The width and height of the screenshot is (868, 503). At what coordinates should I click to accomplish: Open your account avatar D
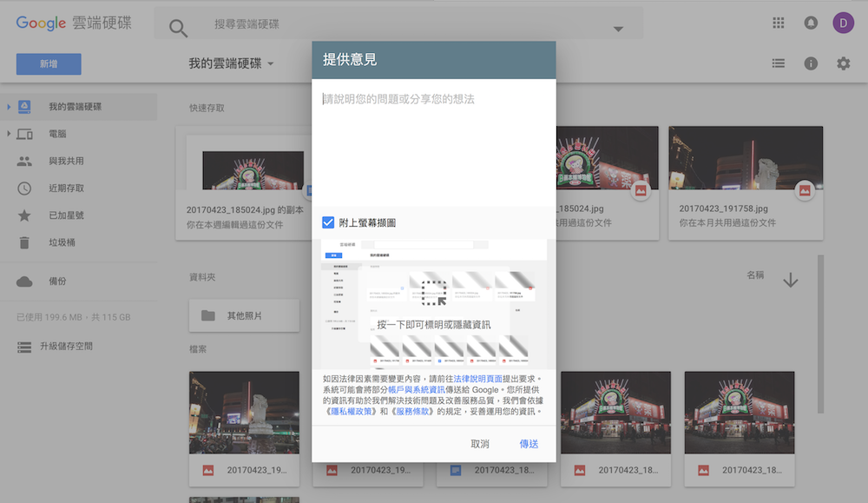(843, 23)
